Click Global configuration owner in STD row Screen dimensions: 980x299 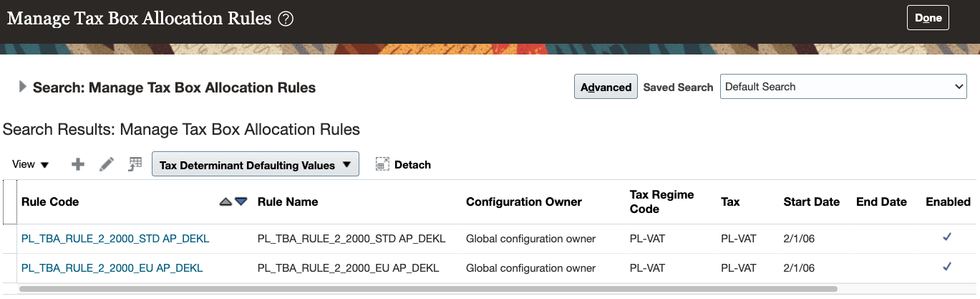coord(530,239)
